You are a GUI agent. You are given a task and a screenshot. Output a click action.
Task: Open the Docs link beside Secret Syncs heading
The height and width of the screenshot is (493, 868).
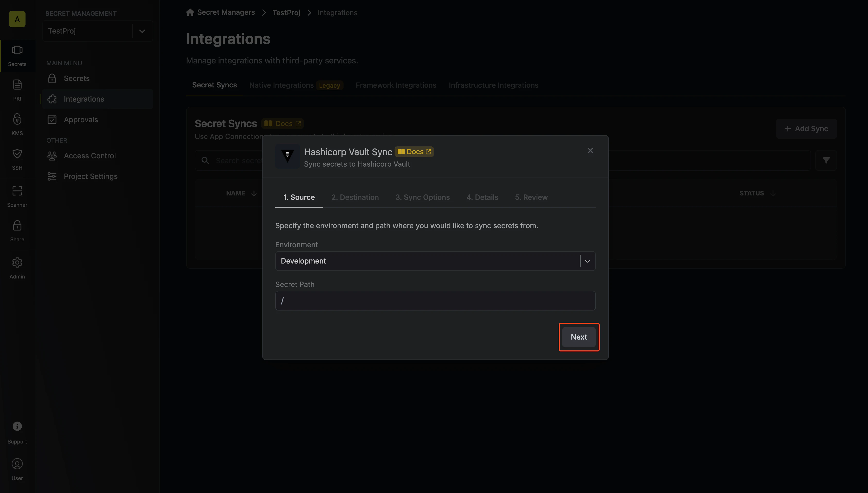point(282,124)
